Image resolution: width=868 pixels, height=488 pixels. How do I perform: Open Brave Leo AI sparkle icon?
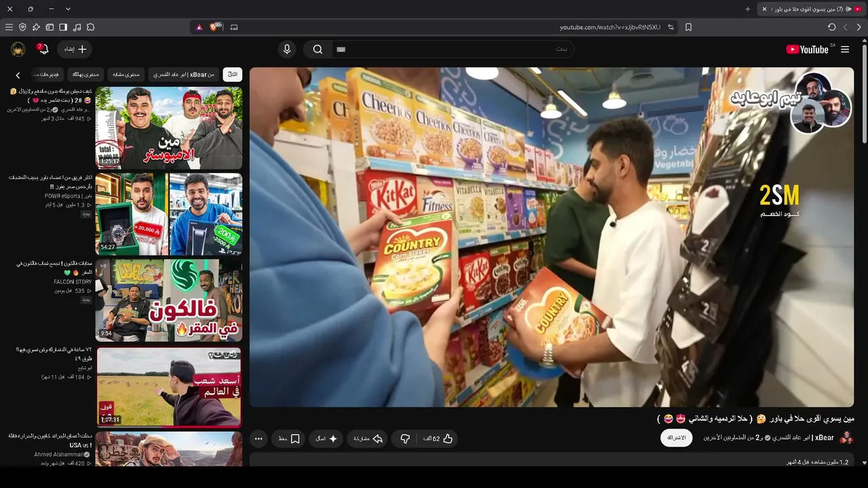36,27
